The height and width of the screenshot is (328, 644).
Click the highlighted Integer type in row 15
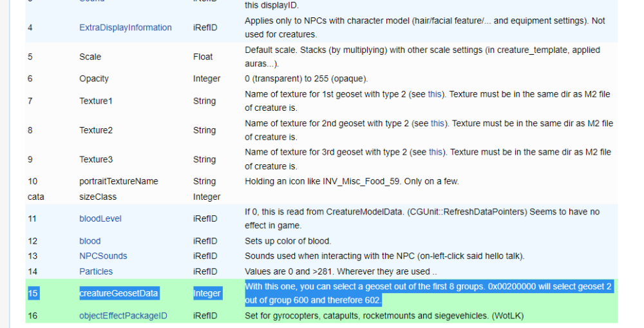207,293
